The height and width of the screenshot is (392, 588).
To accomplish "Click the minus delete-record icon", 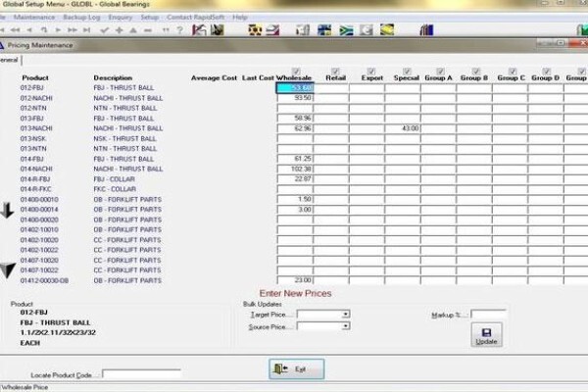I will (x=148, y=30).
